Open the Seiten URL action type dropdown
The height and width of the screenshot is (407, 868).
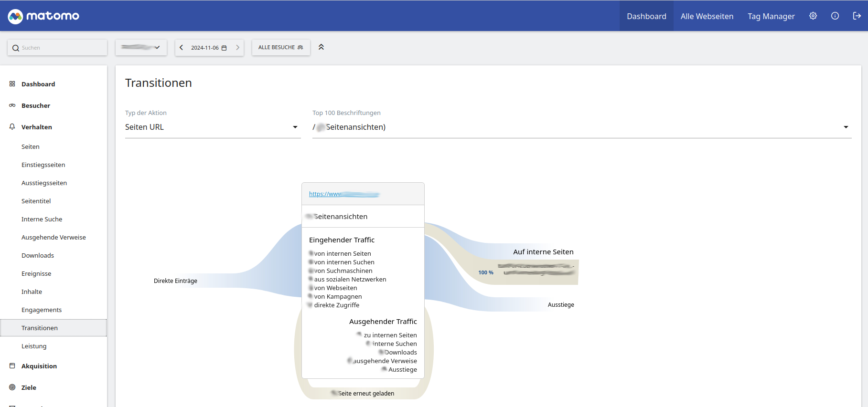coord(213,127)
